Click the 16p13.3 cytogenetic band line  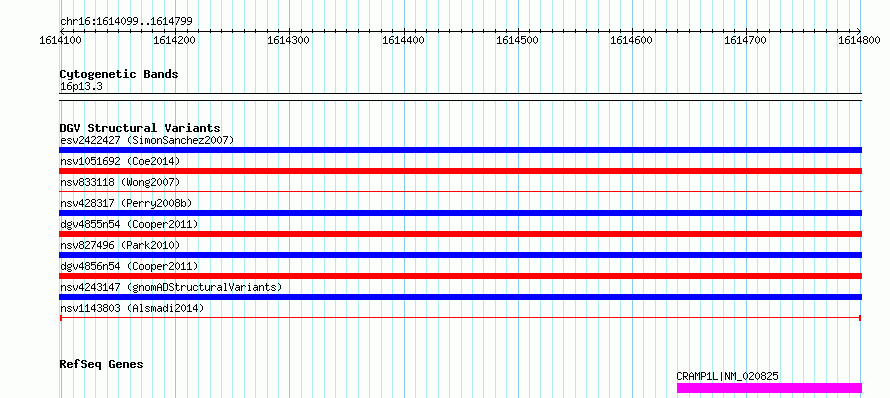pyautogui.click(x=460, y=97)
